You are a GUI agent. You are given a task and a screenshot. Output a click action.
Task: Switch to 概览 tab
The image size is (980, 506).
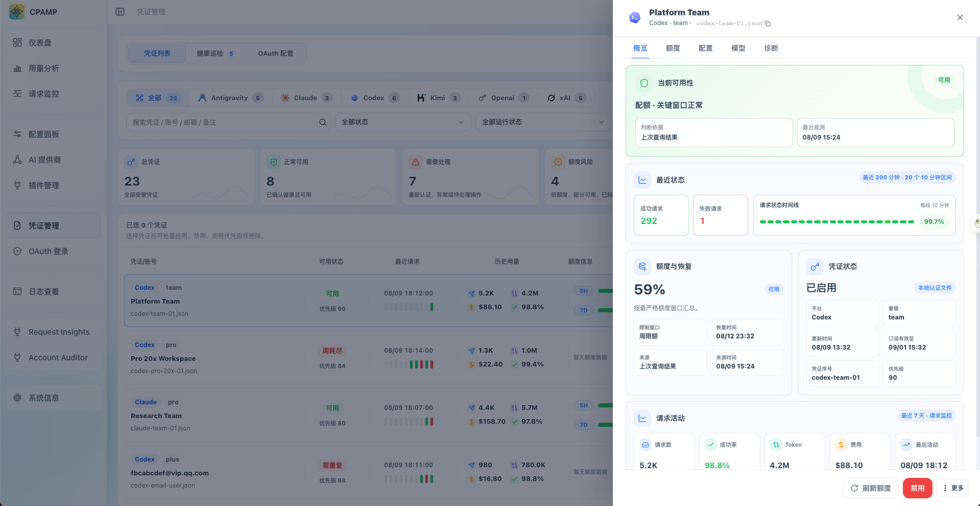pyautogui.click(x=640, y=48)
